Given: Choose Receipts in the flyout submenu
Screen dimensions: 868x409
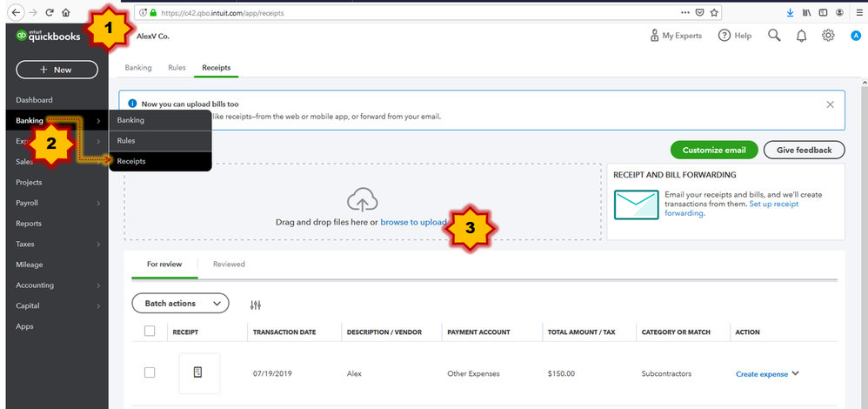Looking at the screenshot, I should [161, 161].
